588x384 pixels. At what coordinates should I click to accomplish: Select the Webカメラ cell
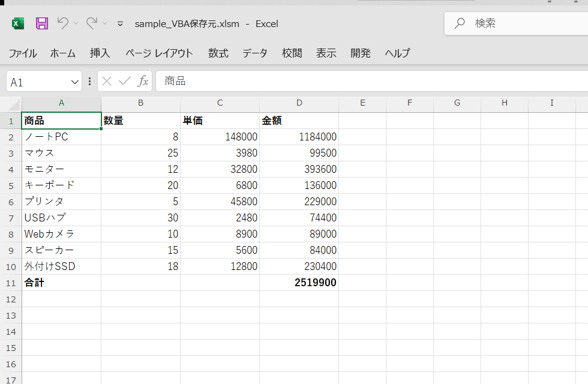pos(61,234)
